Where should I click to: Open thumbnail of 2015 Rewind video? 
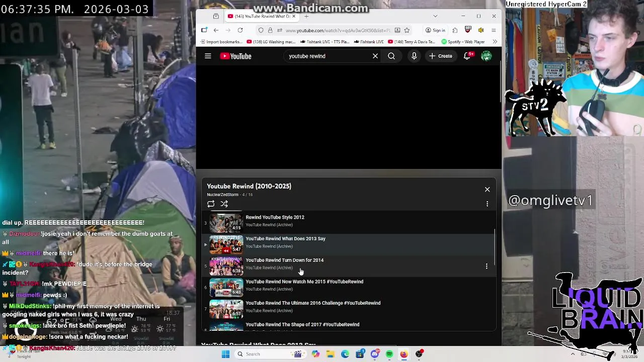pyautogui.click(x=226, y=287)
